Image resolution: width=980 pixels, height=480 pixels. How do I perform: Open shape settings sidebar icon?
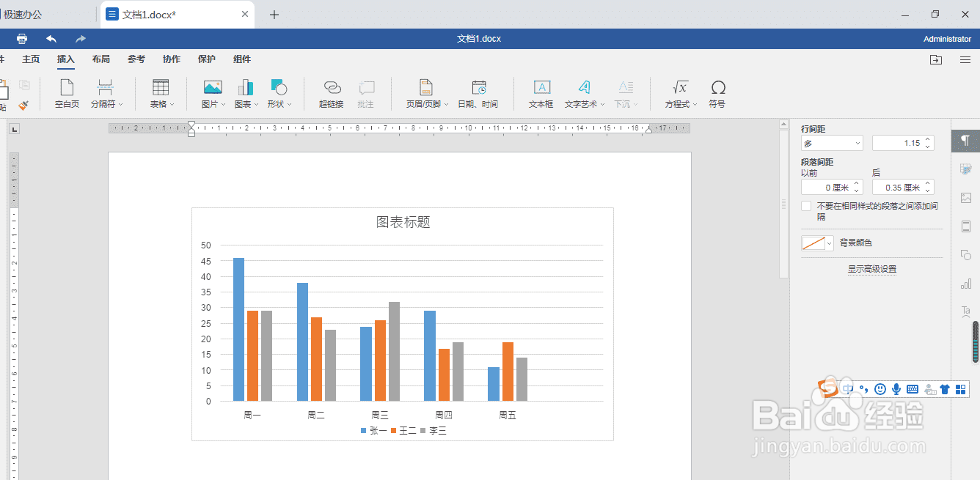click(x=965, y=254)
